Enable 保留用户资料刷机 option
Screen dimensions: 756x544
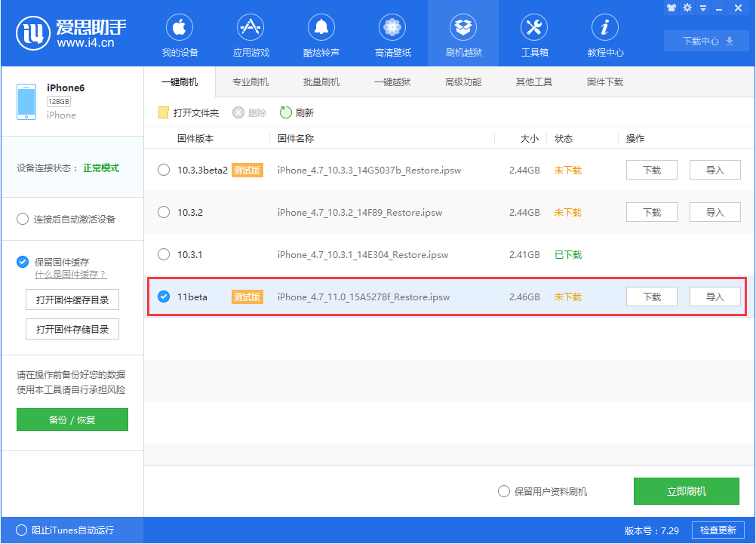504,491
